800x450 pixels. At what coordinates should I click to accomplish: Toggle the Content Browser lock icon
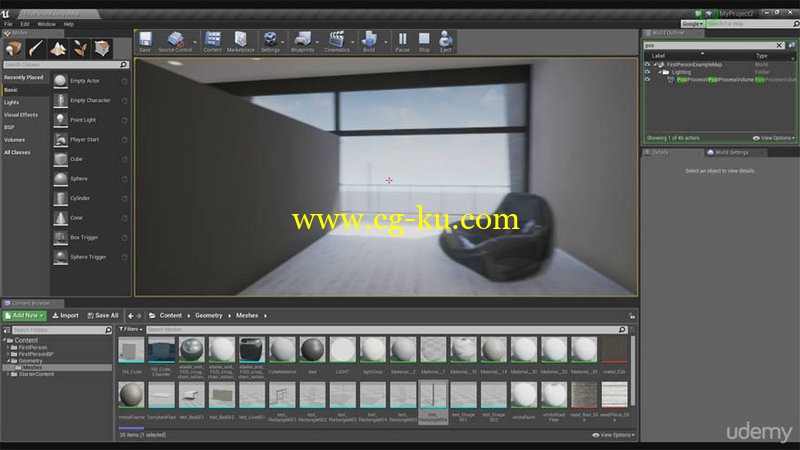(632, 316)
